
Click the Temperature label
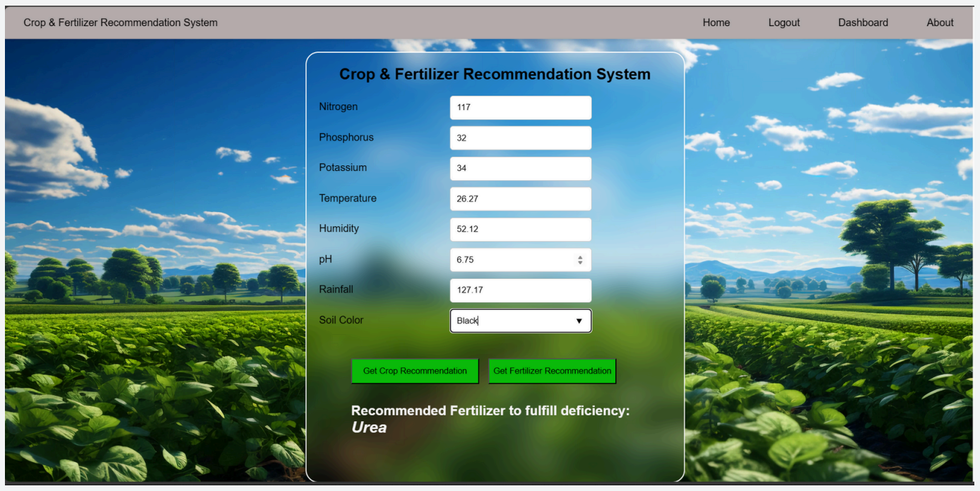[x=348, y=198]
